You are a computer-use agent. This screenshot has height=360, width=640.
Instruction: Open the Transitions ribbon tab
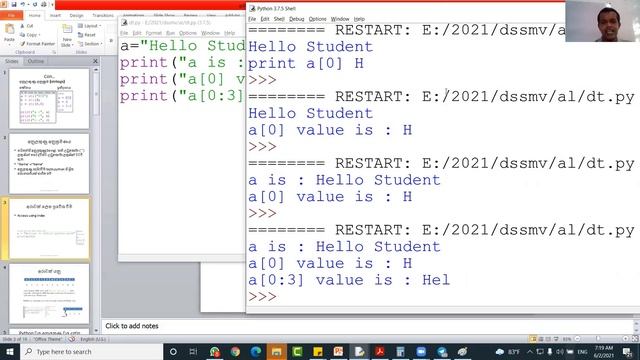103,16
